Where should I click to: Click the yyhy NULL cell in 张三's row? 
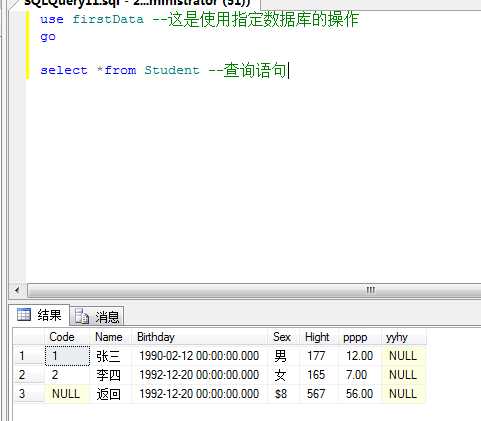404,356
